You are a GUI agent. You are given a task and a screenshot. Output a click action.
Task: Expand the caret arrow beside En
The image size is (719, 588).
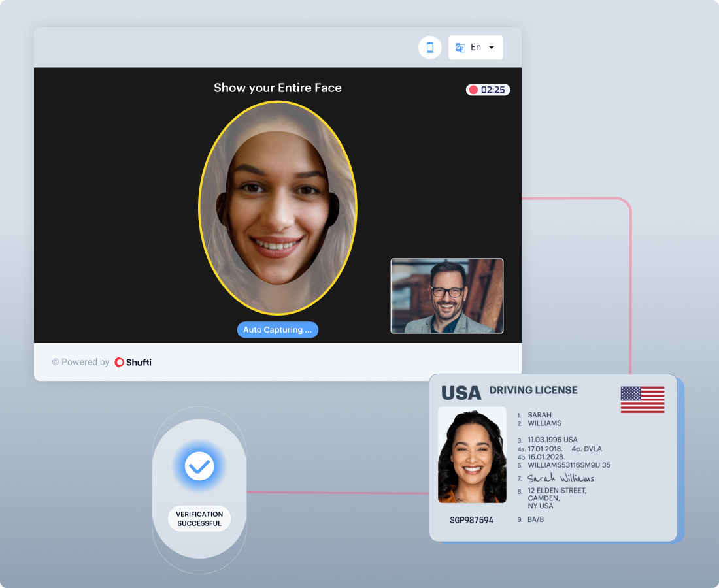pyautogui.click(x=492, y=48)
